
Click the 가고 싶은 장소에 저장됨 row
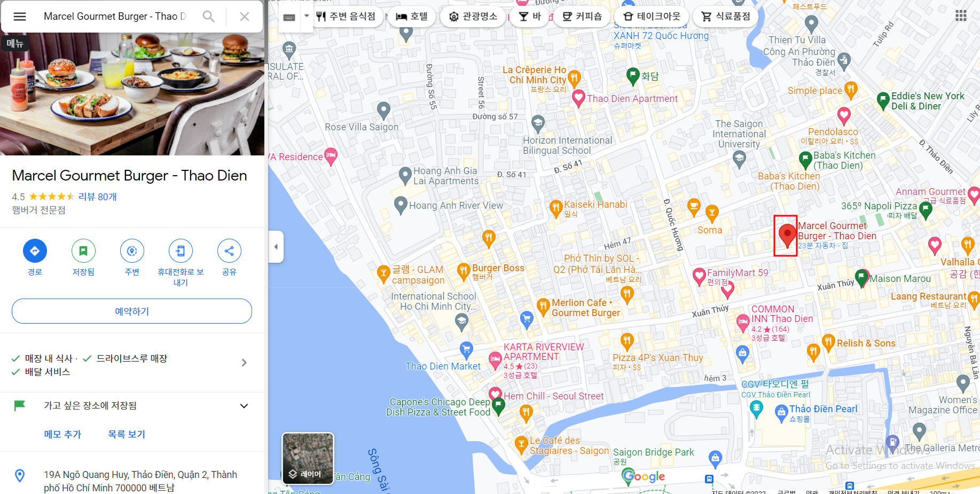132,406
